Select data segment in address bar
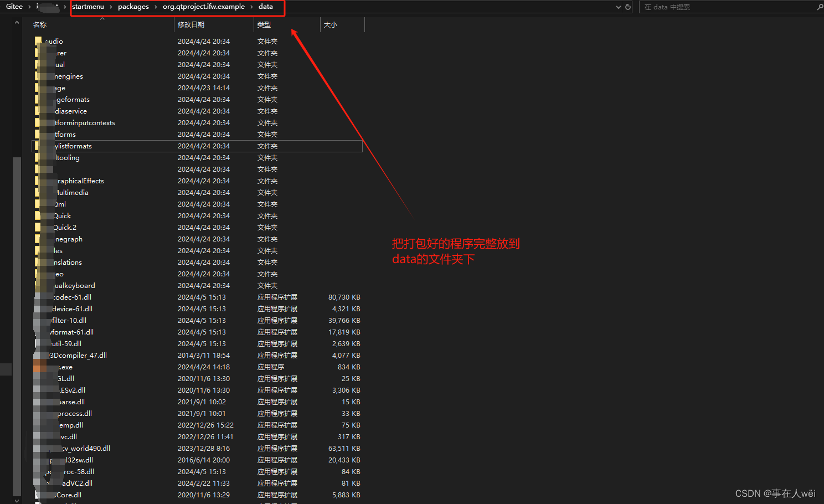 [x=266, y=7]
